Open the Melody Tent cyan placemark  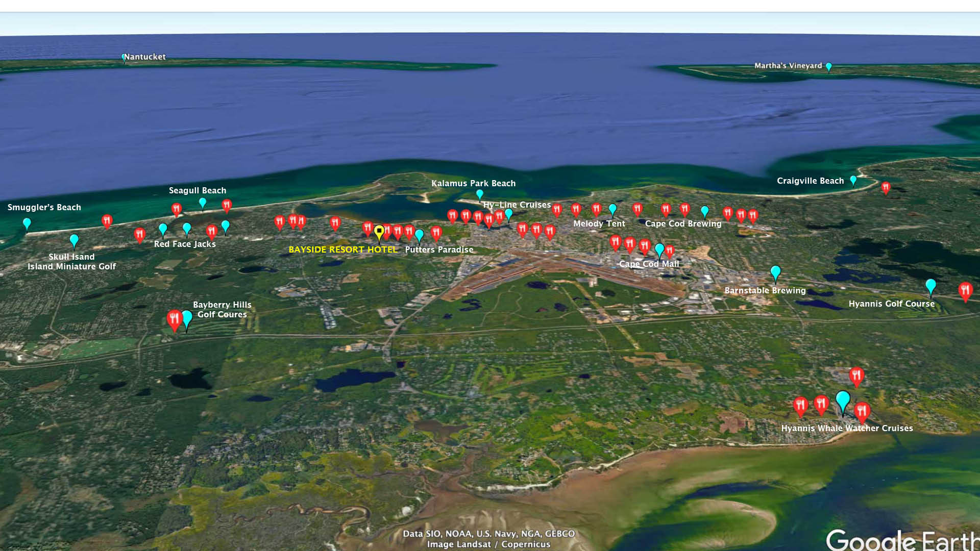point(612,210)
